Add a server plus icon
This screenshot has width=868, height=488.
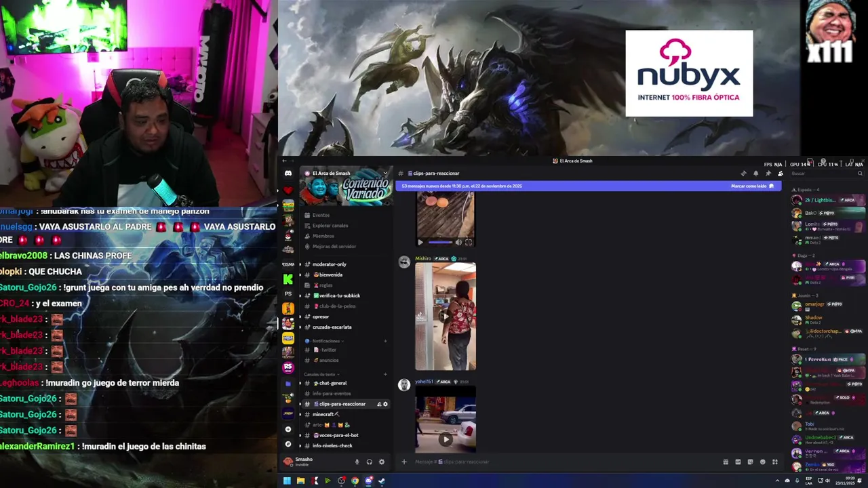pos(288,429)
